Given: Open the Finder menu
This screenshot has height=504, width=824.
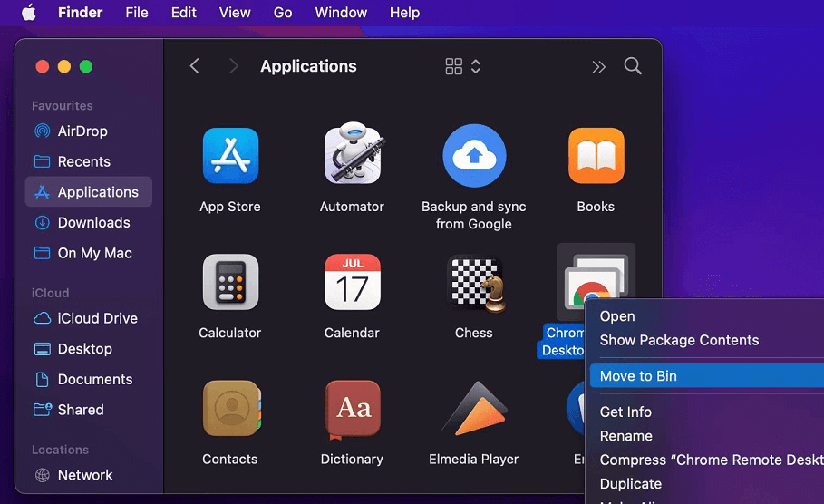Looking at the screenshot, I should coord(80,12).
